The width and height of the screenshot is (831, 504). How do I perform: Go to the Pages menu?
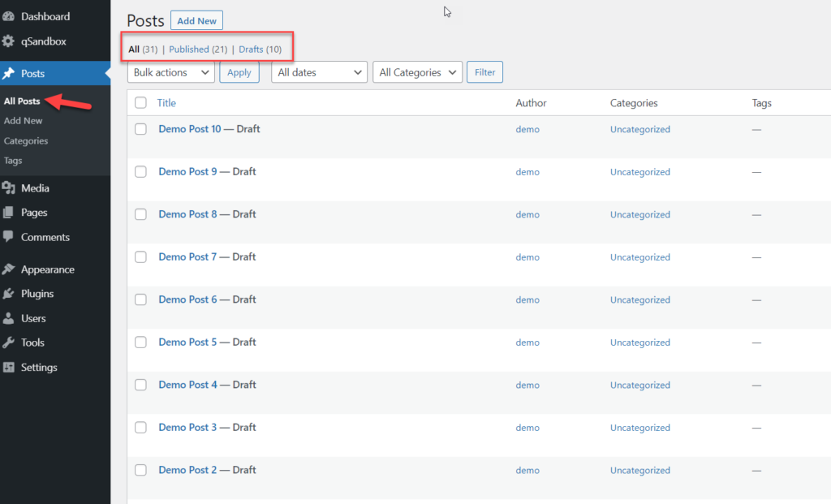click(34, 213)
